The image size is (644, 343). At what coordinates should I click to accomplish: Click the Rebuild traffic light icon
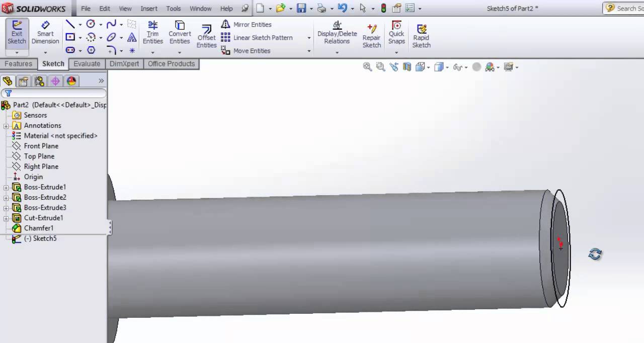[384, 8]
